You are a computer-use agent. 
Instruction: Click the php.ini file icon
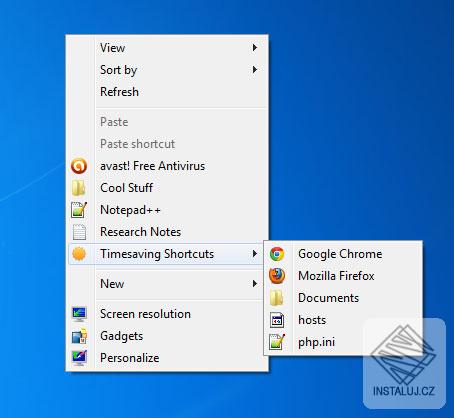tap(277, 342)
